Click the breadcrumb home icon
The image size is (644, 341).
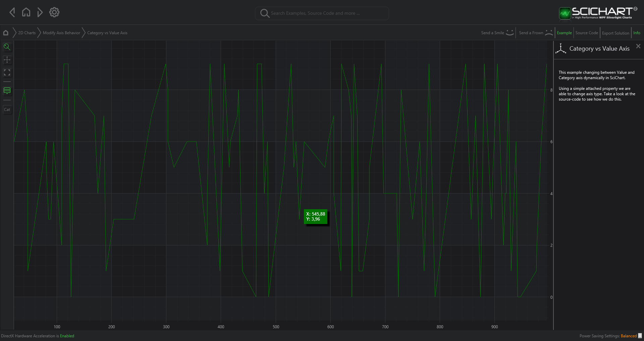(6, 33)
